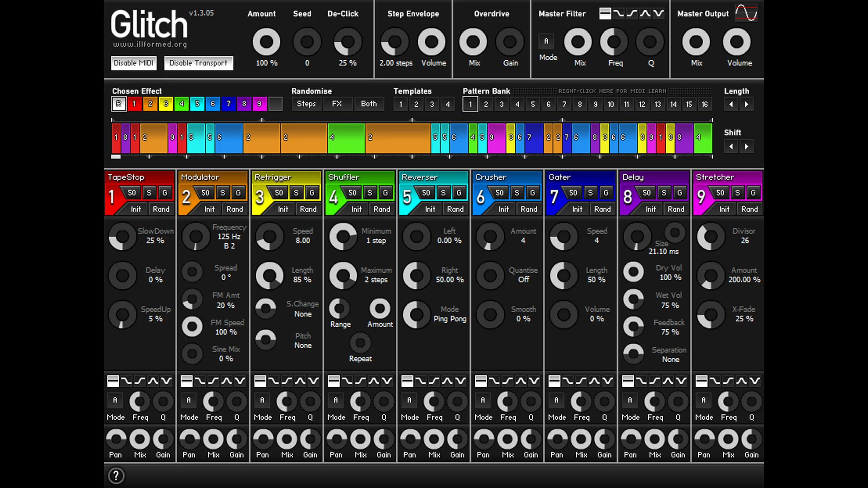
Task: Toggle Stretcher S button
Action: (x=738, y=192)
